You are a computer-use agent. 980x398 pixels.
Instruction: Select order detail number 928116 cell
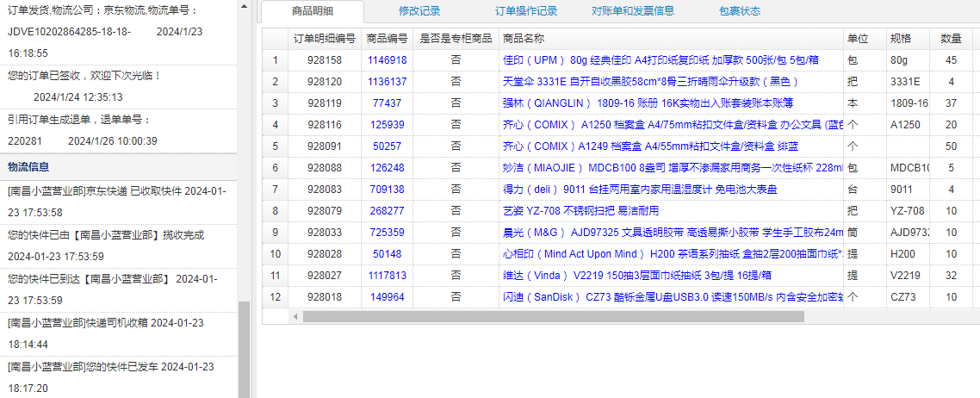[x=325, y=124]
